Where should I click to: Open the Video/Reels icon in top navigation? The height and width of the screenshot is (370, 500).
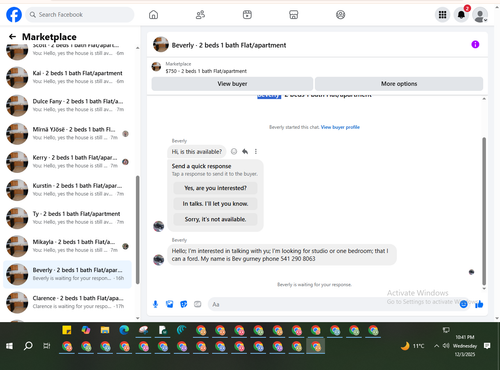pos(247,15)
